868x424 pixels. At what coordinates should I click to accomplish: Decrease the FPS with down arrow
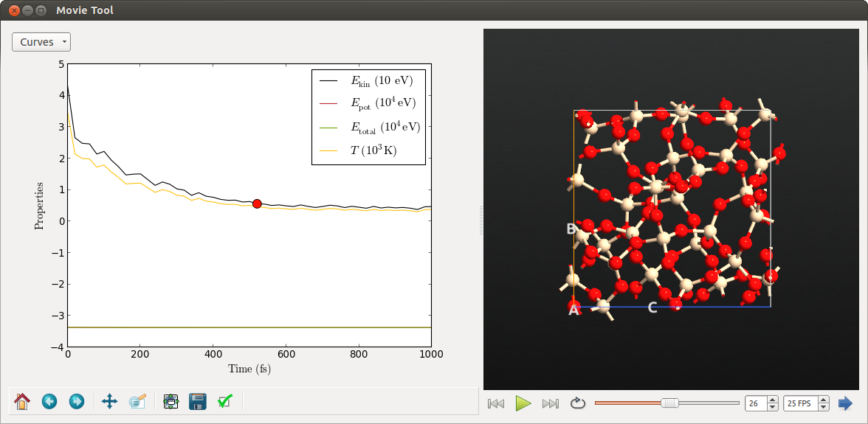824,407
